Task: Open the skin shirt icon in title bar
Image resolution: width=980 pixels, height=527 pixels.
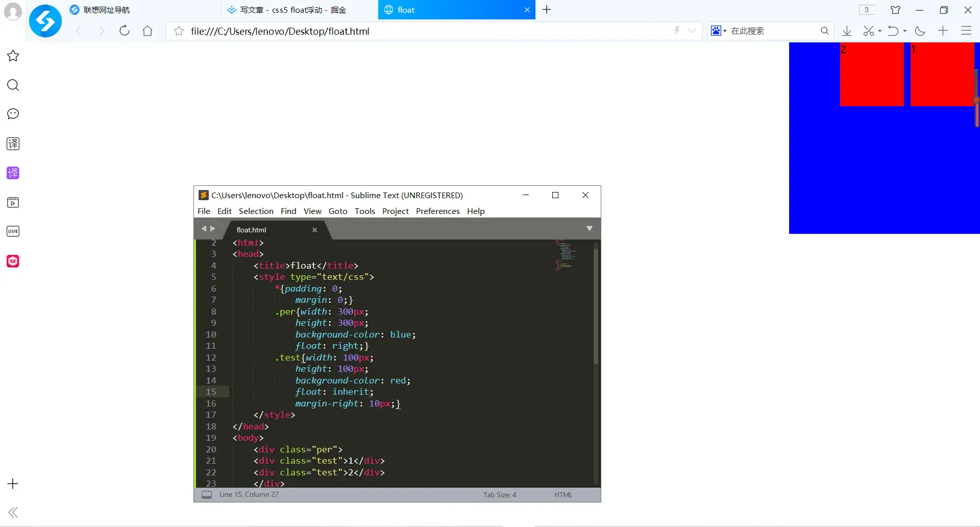Action: (x=896, y=10)
